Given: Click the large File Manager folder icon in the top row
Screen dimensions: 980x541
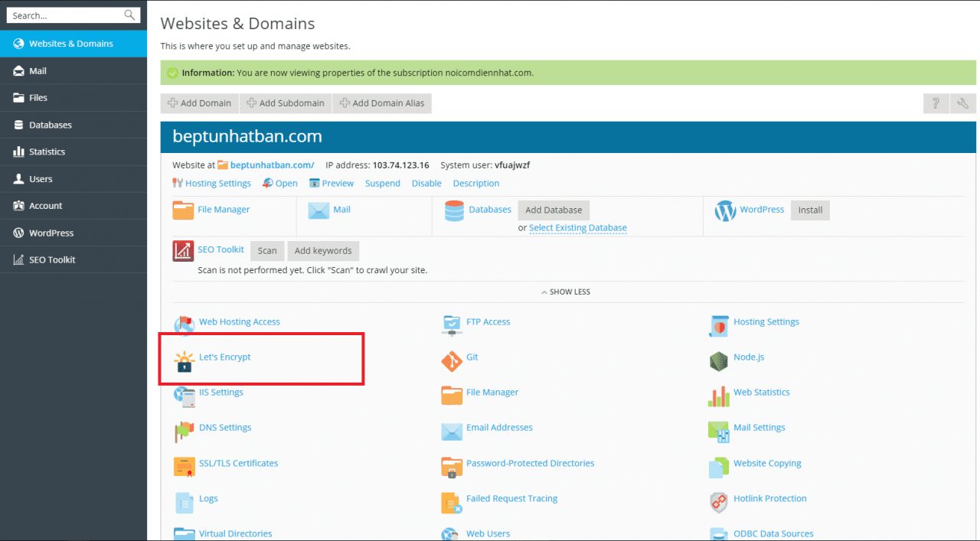Looking at the screenshot, I should click(184, 210).
